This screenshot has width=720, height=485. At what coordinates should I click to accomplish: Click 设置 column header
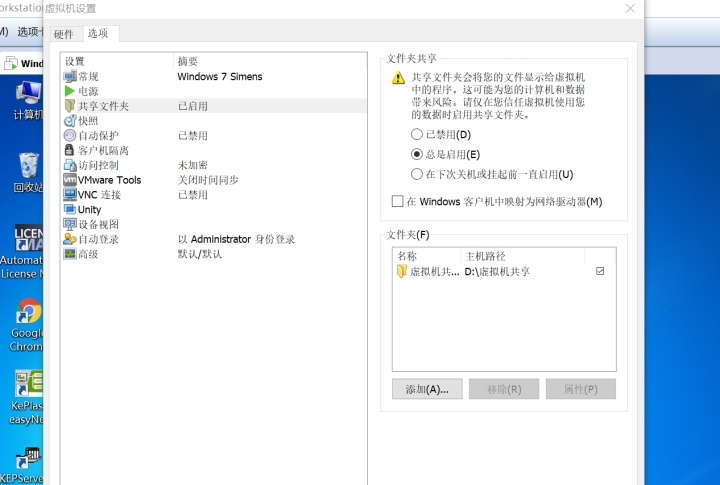[x=118, y=61]
